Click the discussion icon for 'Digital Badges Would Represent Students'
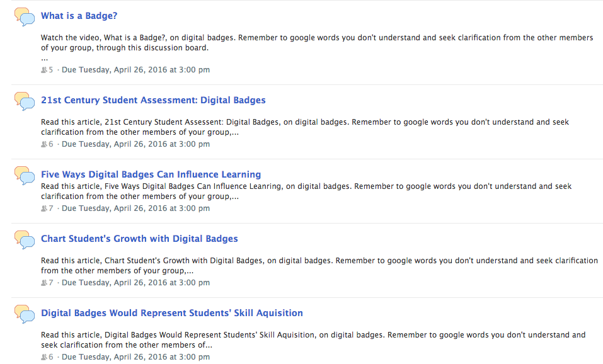The width and height of the screenshot is (603, 364). click(x=24, y=315)
